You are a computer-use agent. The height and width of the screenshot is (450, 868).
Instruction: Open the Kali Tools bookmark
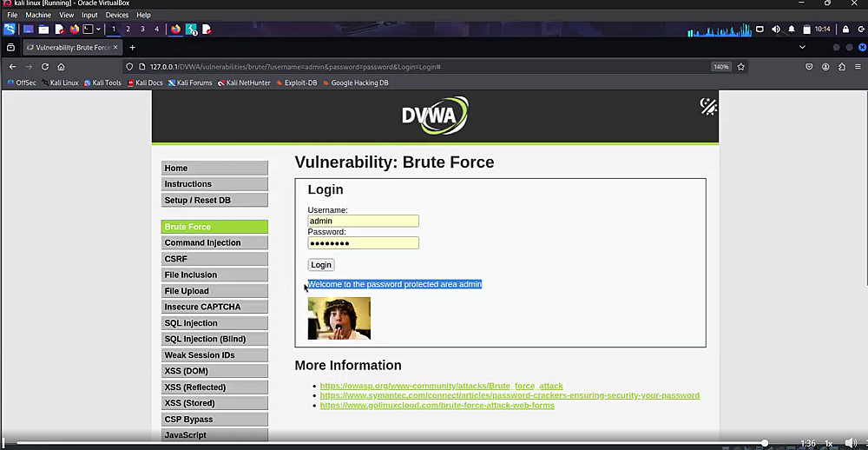point(102,83)
